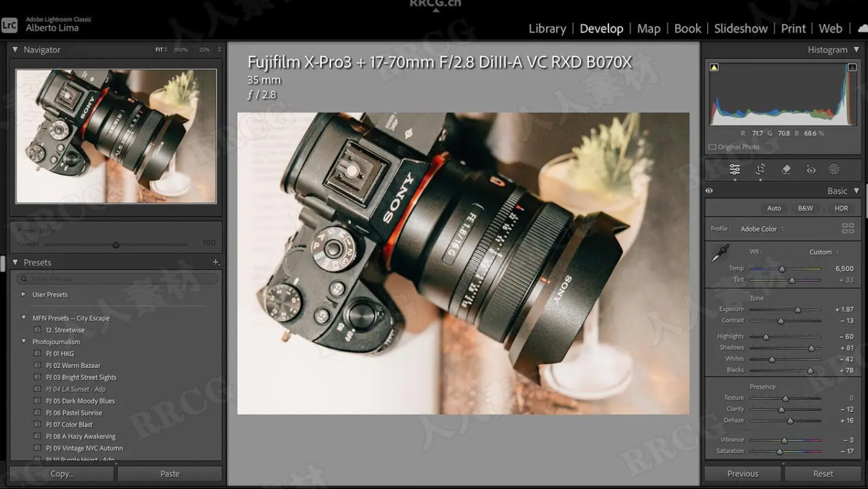Switch treatment to B&W
The image size is (868, 489).
(806, 208)
